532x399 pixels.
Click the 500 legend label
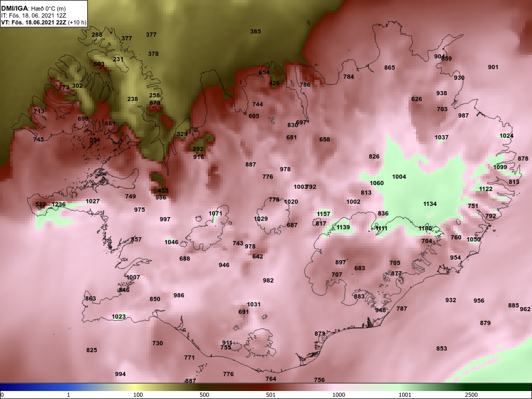coord(204,395)
